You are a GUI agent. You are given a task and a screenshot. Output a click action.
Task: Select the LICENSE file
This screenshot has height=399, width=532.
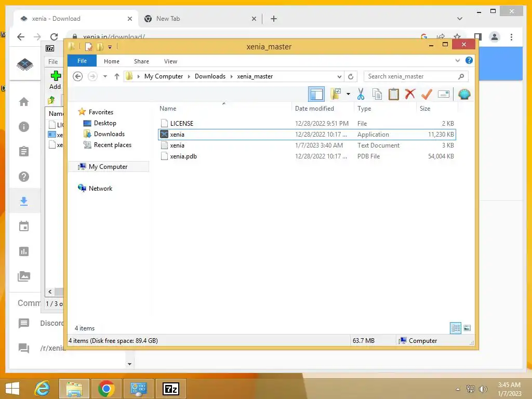(x=307, y=124)
